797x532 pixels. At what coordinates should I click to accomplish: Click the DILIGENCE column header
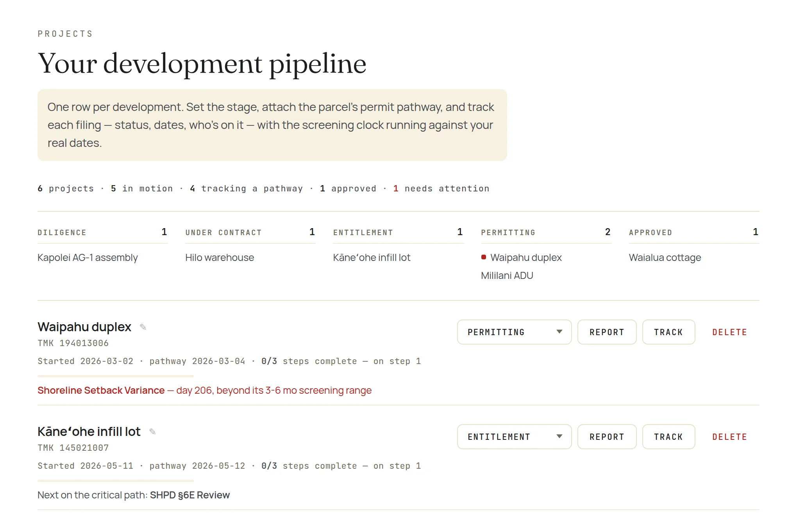point(62,232)
